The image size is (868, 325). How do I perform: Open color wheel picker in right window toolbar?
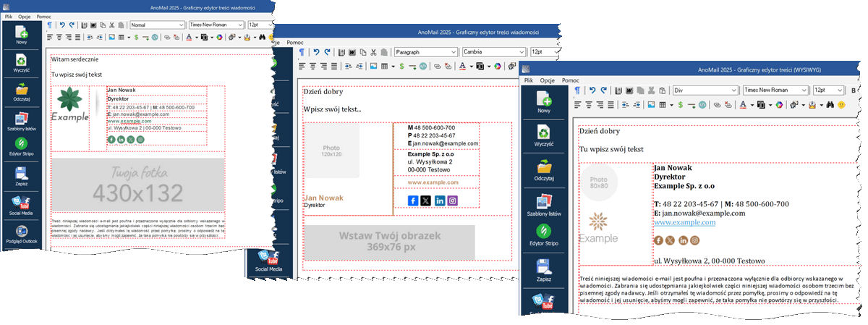point(779,105)
